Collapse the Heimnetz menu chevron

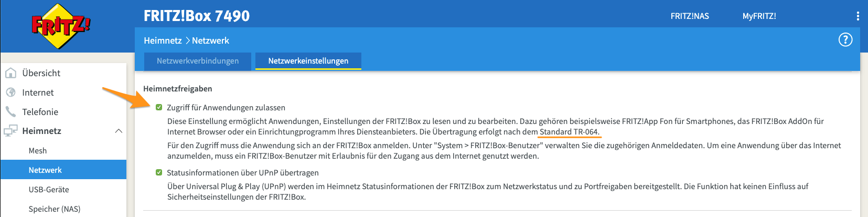pos(119,131)
